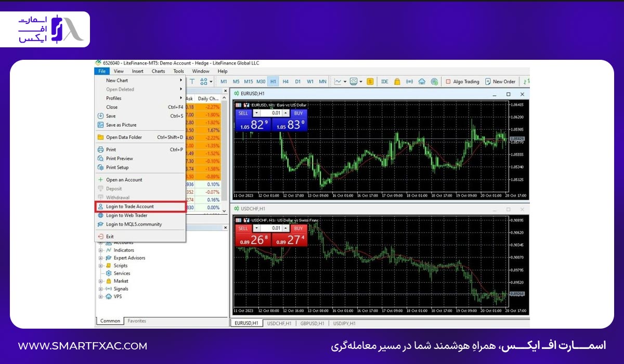Select Login to Web Trader
Screen dimensions: 624x364
[x=140, y=215]
